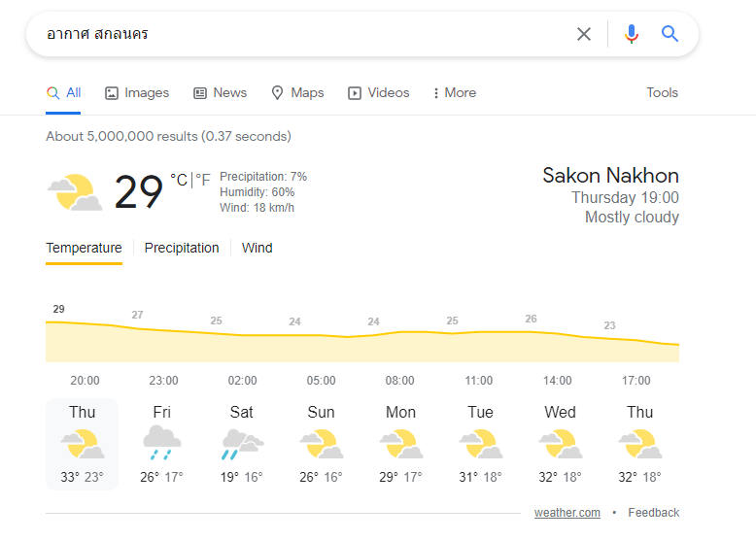This screenshot has height=540, width=756.
Task: Select Saturday's forecast with rain icon
Action: coord(243,444)
